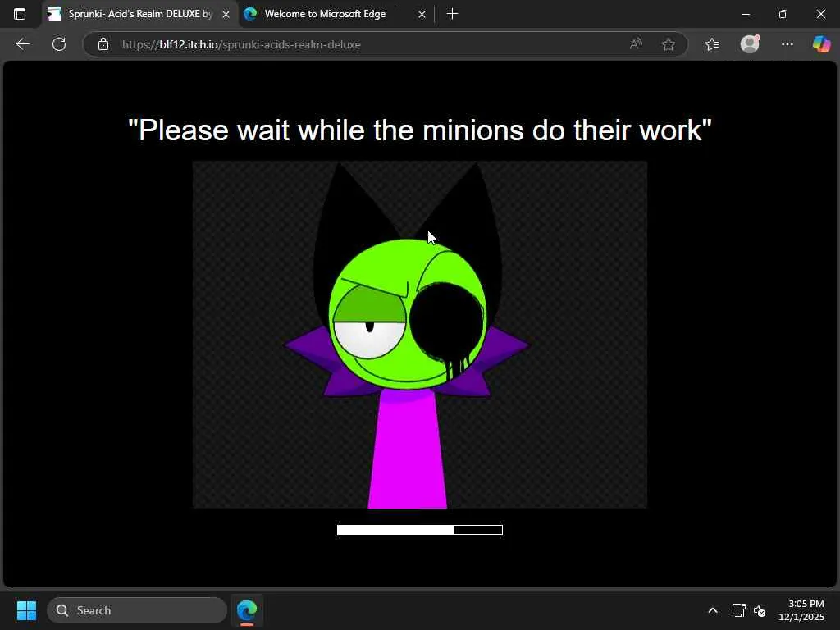Viewport: 840px width, 630px height.
Task: Minimize the Edge window
Action: (x=745, y=14)
